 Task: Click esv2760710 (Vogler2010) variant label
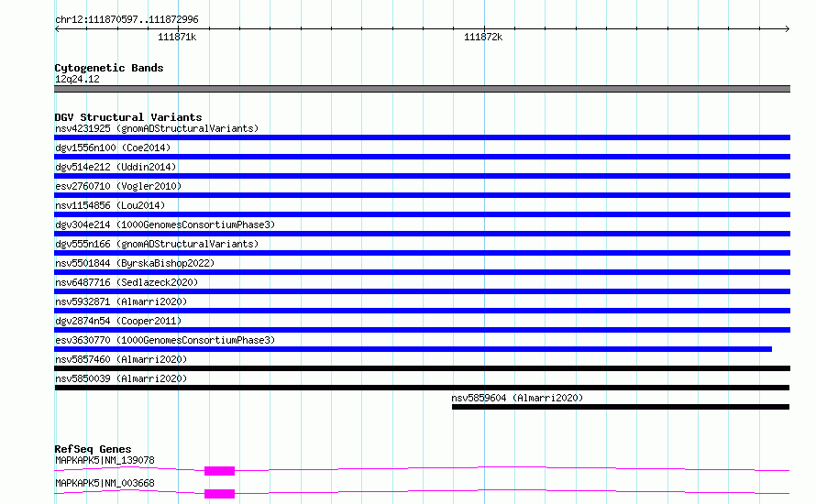tap(118, 186)
